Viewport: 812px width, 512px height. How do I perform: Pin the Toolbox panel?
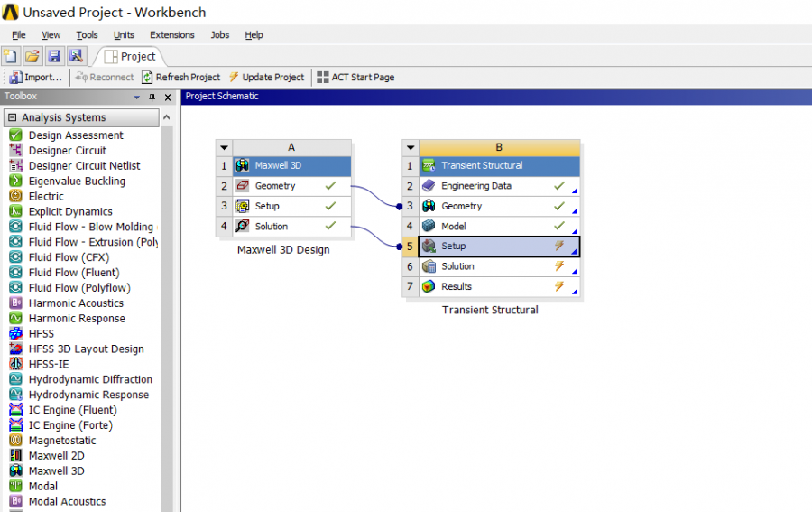pos(152,97)
